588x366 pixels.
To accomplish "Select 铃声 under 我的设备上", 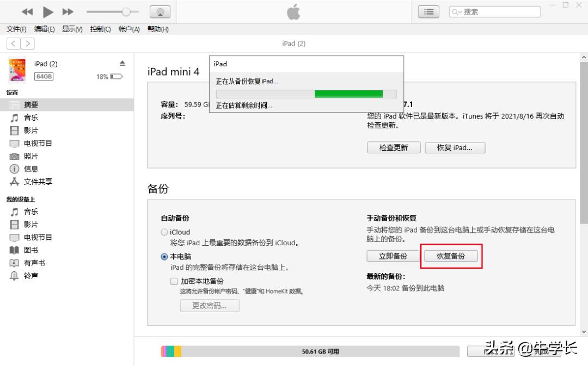I will [30, 276].
